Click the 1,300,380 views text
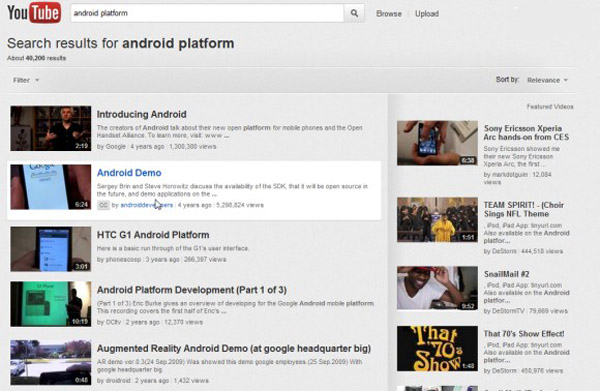Screen dimensions: 600x391 pos(193,147)
